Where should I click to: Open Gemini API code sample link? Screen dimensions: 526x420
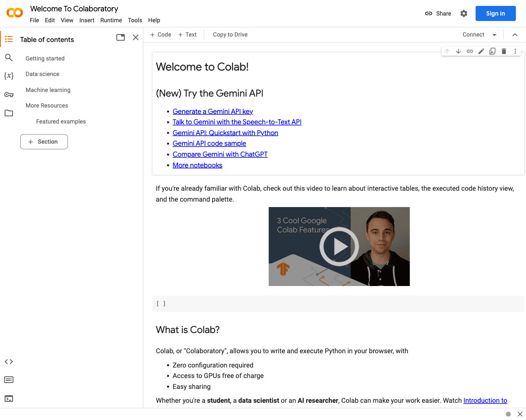209,143
